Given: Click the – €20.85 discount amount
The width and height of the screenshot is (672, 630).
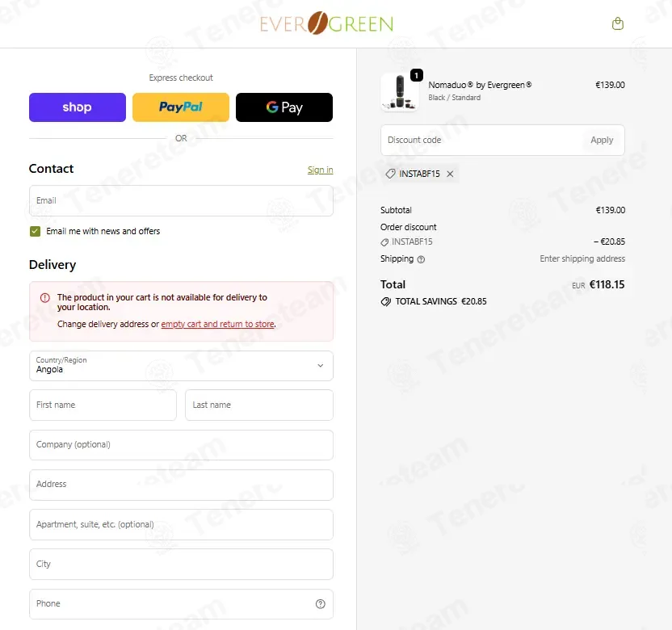Looking at the screenshot, I should click(609, 241).
